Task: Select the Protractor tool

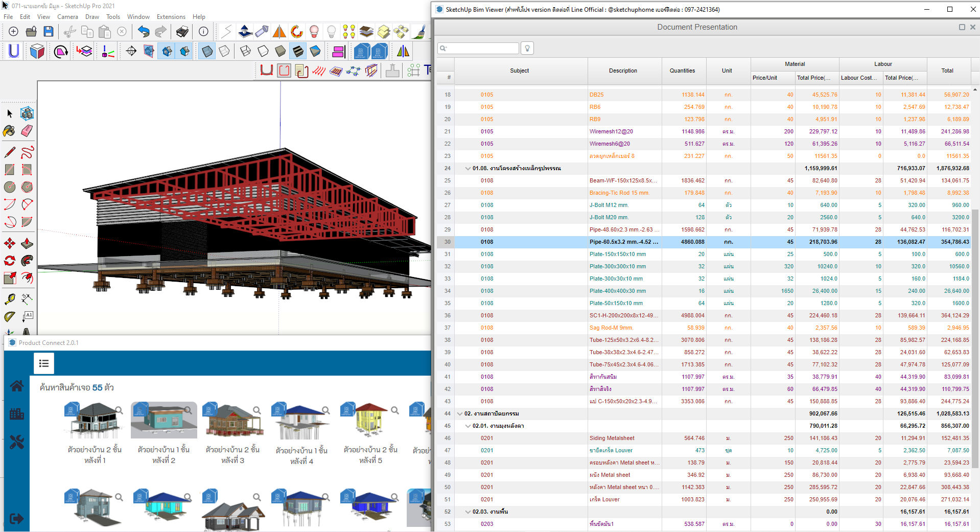Action: click(x=9, y=317)
